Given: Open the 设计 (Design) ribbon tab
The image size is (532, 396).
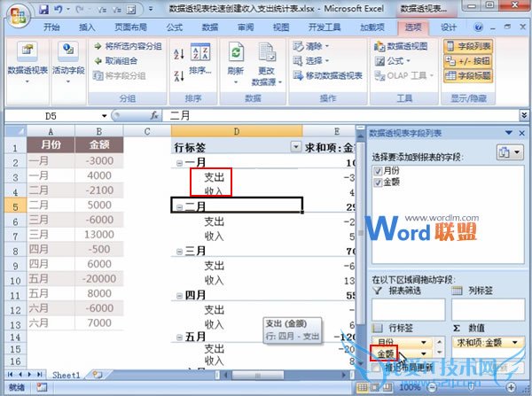Looking at the screenshot, I should point(449,27).
